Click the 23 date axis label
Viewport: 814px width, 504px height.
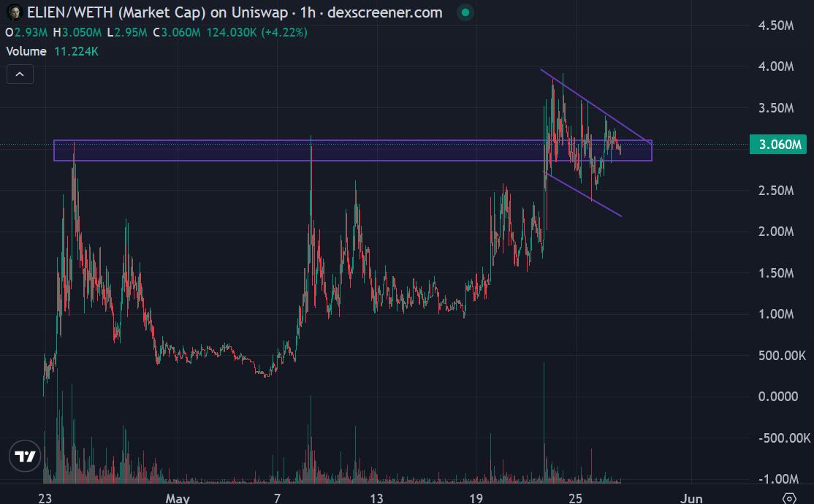(45, 498)
